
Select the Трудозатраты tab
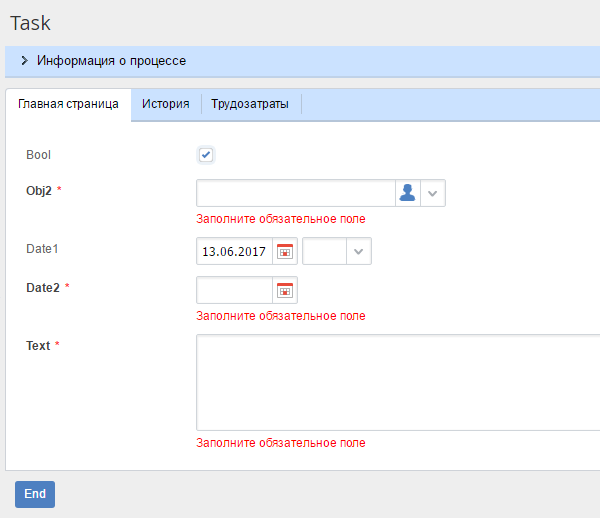[x=250, y=104]
